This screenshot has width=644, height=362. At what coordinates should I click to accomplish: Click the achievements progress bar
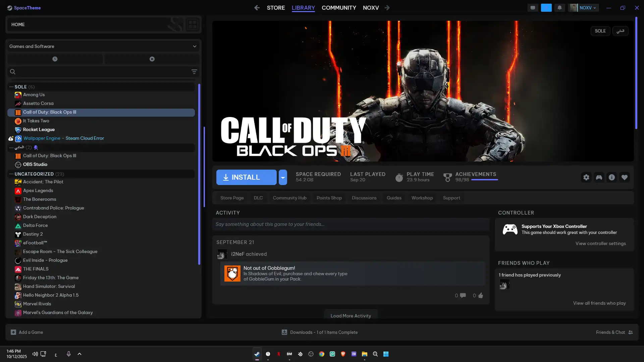pos(484,180)
